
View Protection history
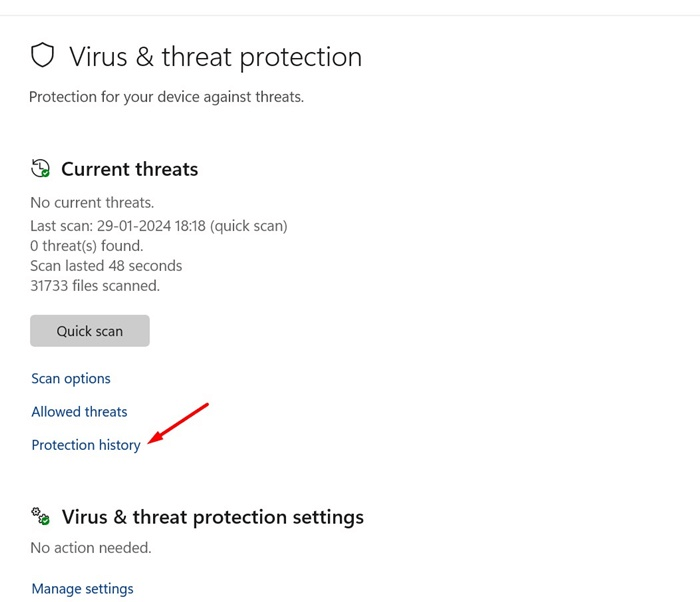[x=86, y=445]
